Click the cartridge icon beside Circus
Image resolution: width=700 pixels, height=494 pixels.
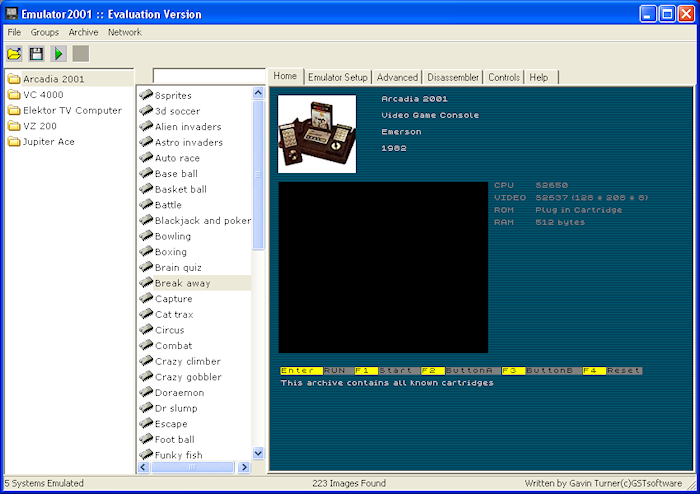[x=146, y=329]
